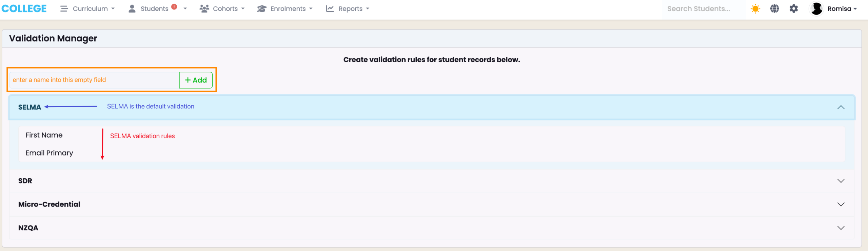Open the Enrolments menu
The image size is (868, 251).
click(x=288, y=8)
